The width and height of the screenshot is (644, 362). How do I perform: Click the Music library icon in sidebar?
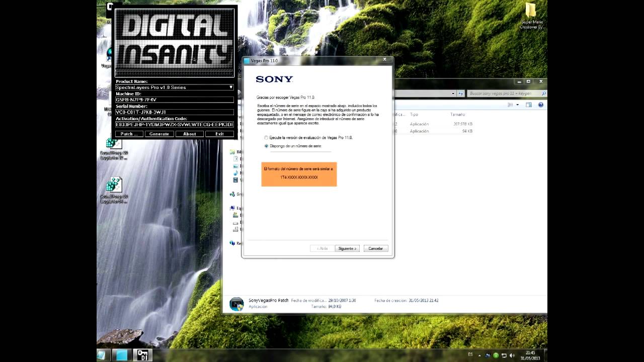click(235, 173)
